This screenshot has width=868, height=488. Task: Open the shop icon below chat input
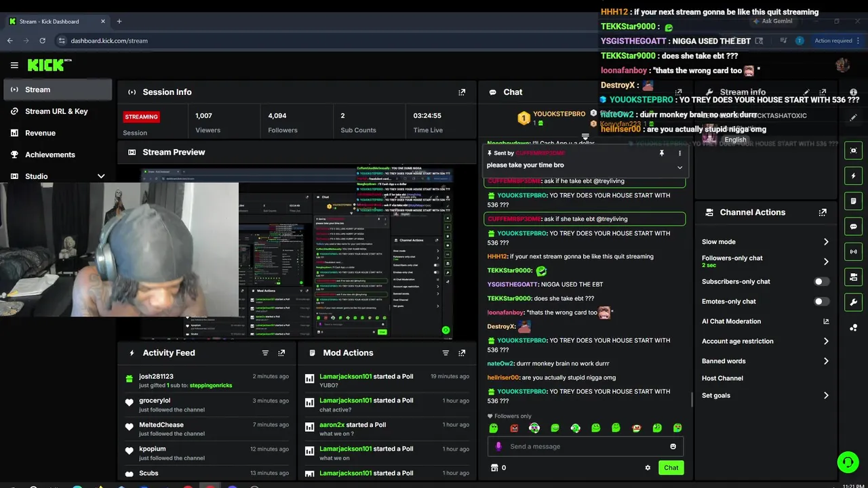click(494, 468)
